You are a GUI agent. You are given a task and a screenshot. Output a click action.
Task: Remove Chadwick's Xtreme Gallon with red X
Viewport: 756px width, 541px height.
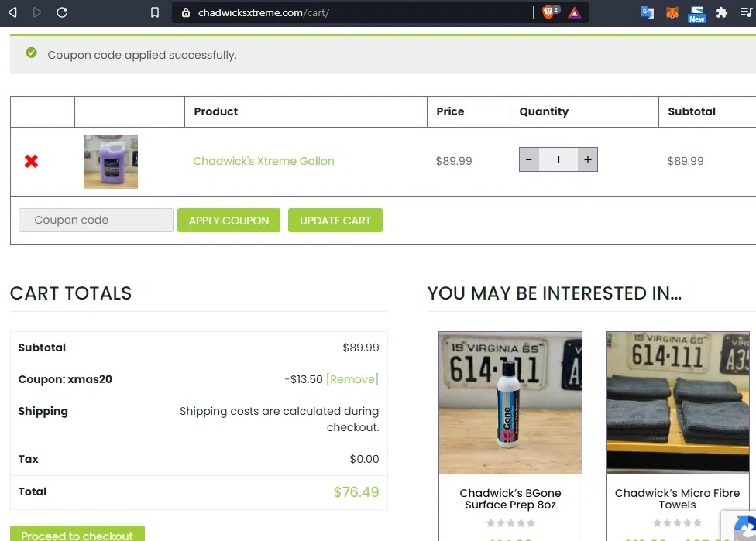31,161
